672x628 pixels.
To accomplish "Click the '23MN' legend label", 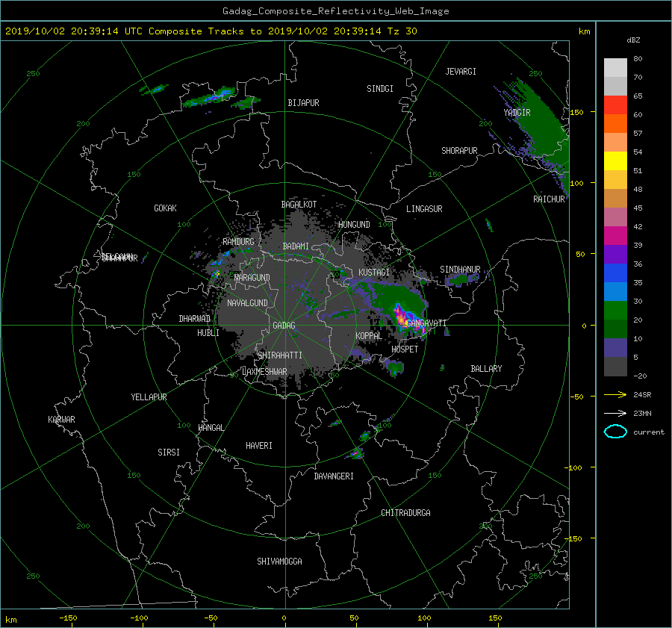I will (642, 413).
